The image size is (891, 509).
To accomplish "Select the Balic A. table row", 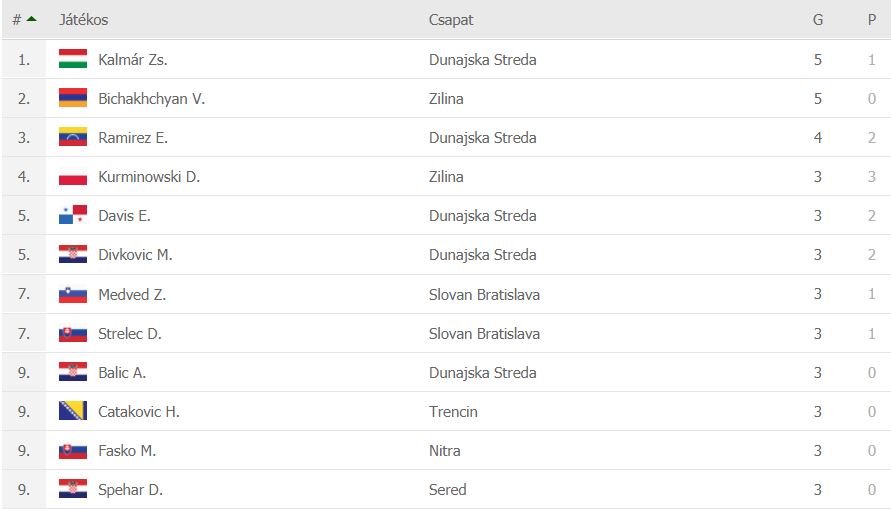I will [x=447, y=373].
